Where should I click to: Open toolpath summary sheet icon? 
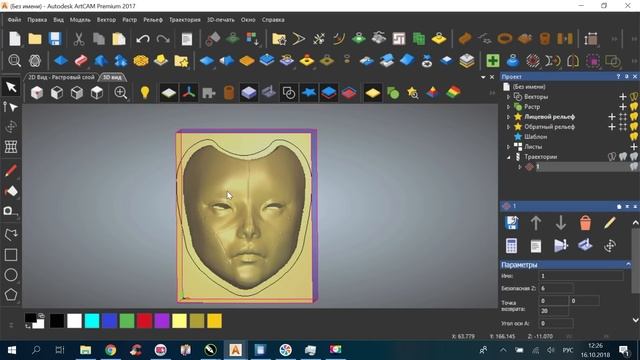click(536, 246)
